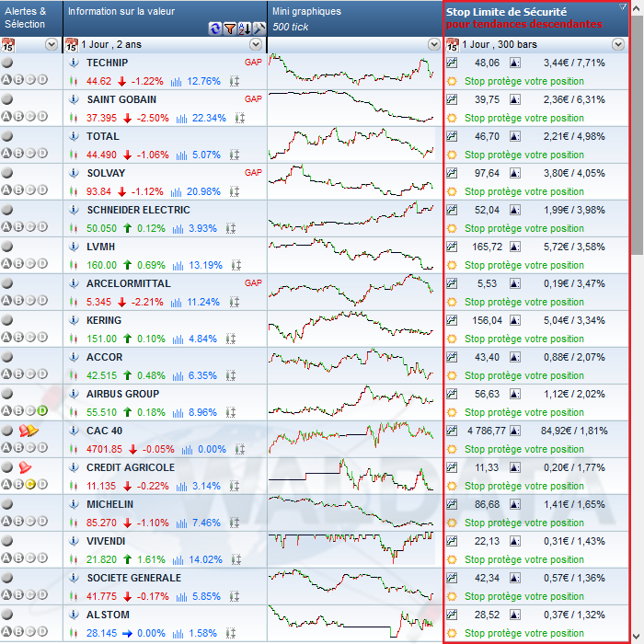The image size is (644, 644).
Task: Click the chart icon in SOLVAY stop column
Action: point(452,173)
